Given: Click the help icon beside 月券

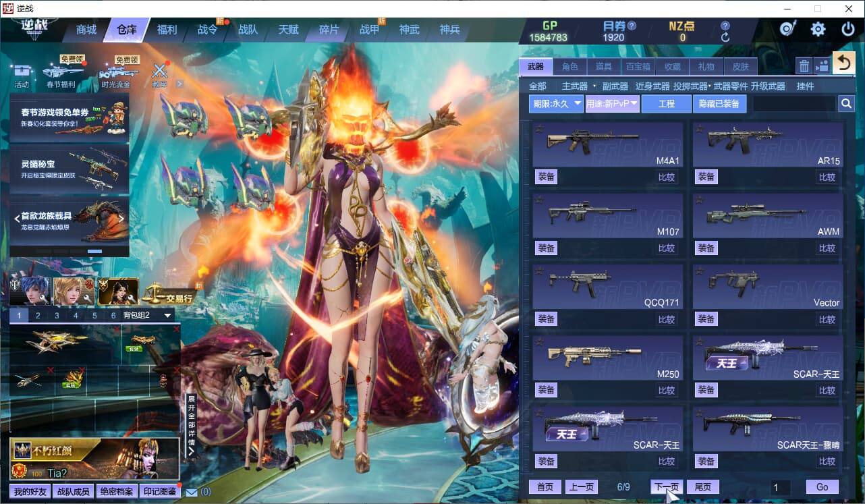Looking at the screenshot, I should click(x=632, y=26).
